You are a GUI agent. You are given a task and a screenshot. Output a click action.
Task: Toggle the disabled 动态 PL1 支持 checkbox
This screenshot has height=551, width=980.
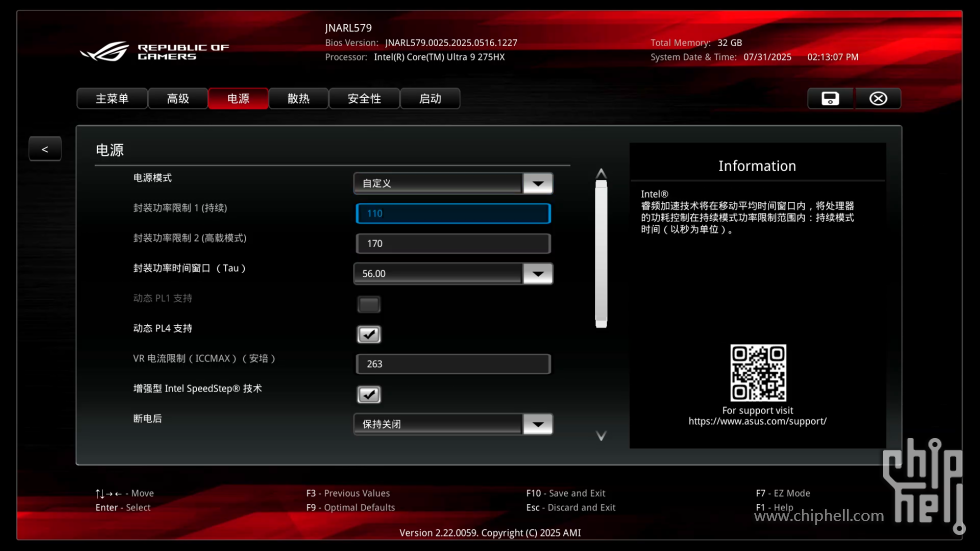click(x=369, y=304)
